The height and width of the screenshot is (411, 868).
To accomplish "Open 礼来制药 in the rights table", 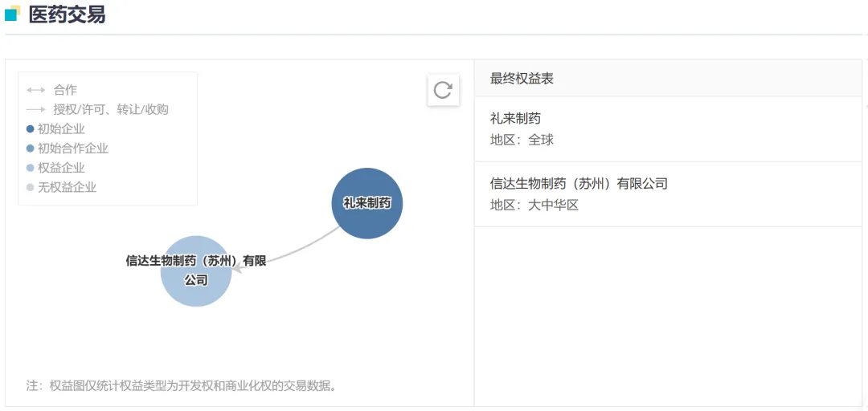I will pyautogui.click(x=515, y=119).
